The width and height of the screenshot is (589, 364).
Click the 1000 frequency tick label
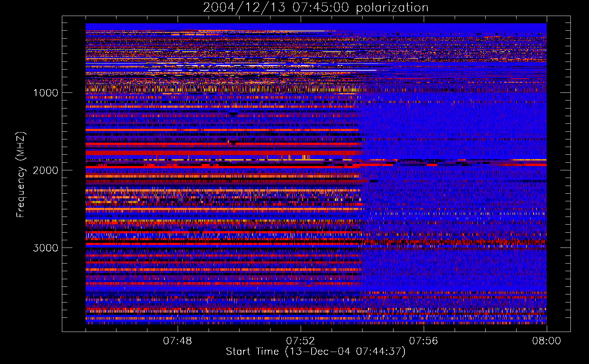[x=46, y=93]
